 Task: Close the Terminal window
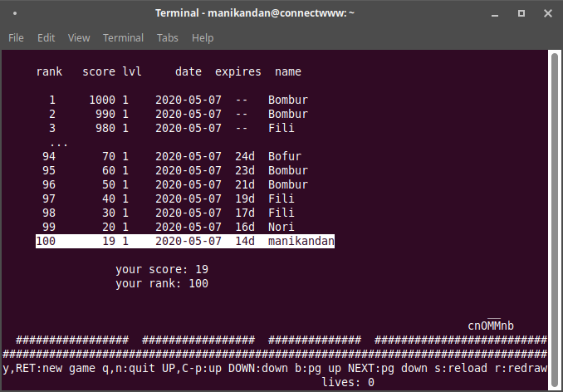548,13
